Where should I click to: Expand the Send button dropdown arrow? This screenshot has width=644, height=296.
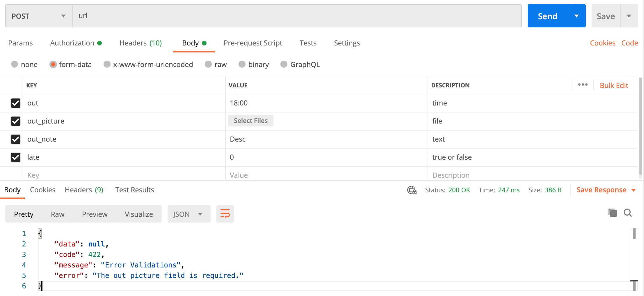click(577, 16)
